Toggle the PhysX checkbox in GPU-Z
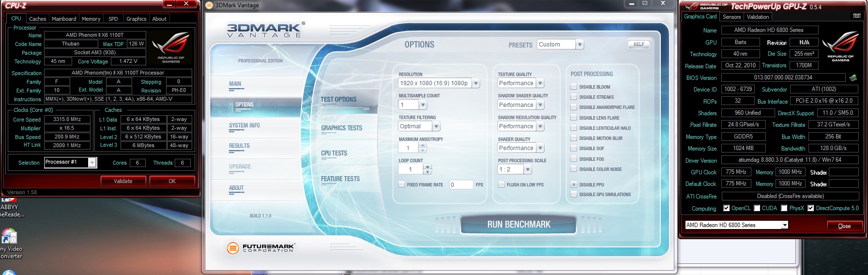Image resolution: width=868 pixels, height=275 pixels. click(x=784, y=208)
